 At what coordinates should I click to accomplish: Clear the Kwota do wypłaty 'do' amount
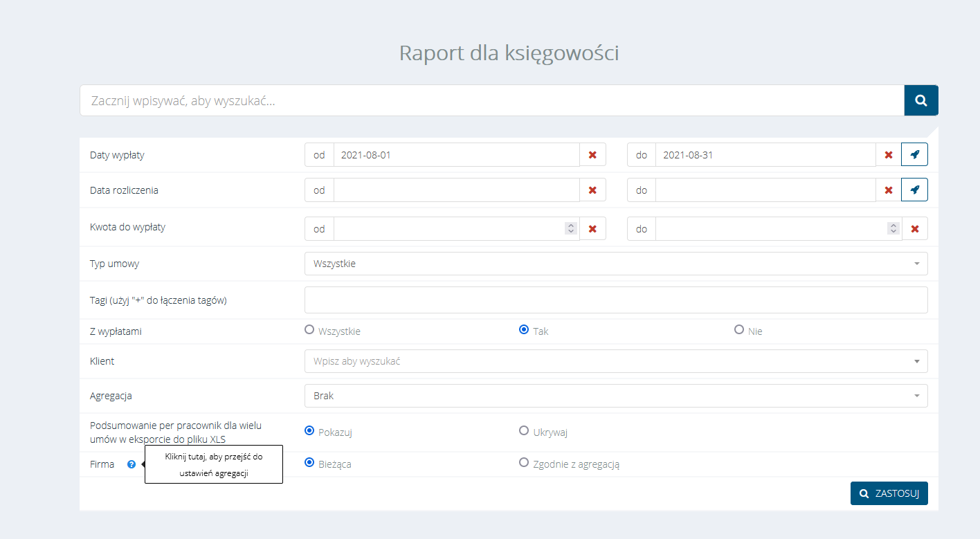914,228
